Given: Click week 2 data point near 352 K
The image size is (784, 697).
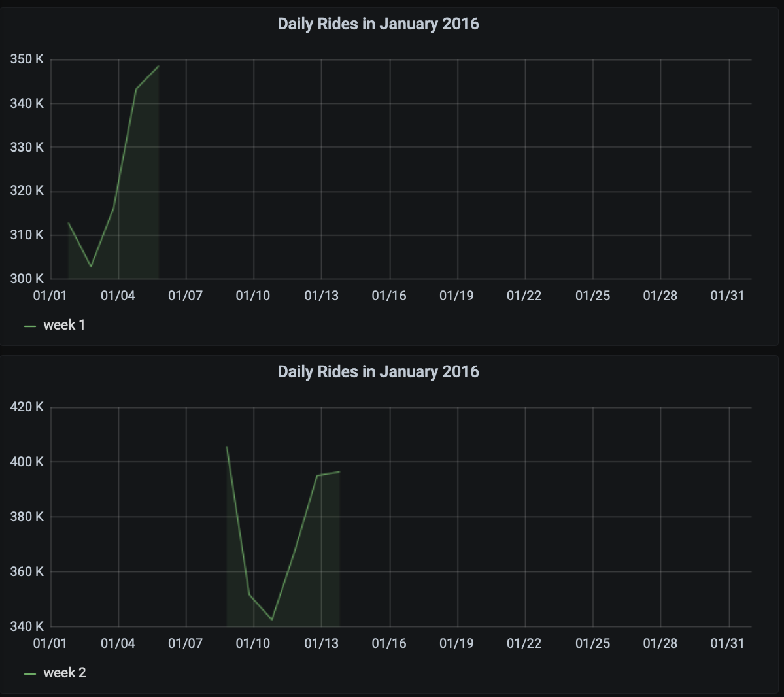Looking at the screenshot, I should (x=249, y=594).
